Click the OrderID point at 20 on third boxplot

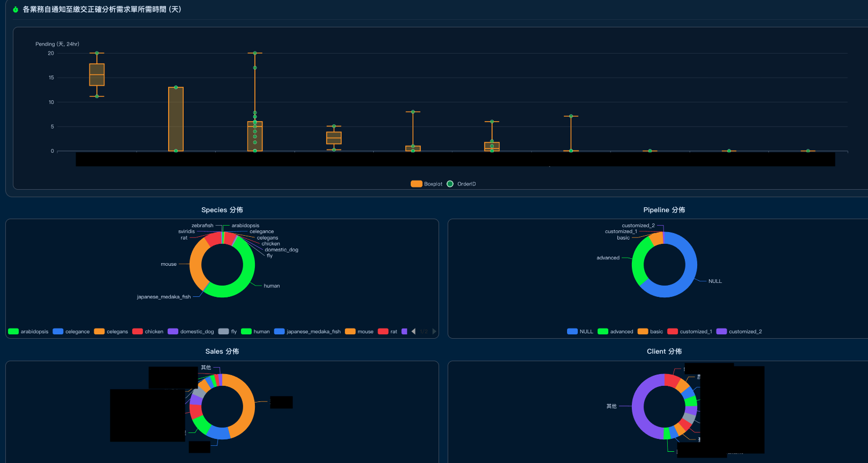coord(255,53)
